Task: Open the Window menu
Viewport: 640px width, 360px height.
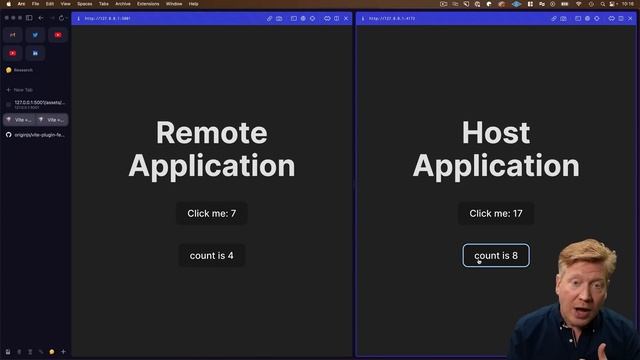Action: 174,4
